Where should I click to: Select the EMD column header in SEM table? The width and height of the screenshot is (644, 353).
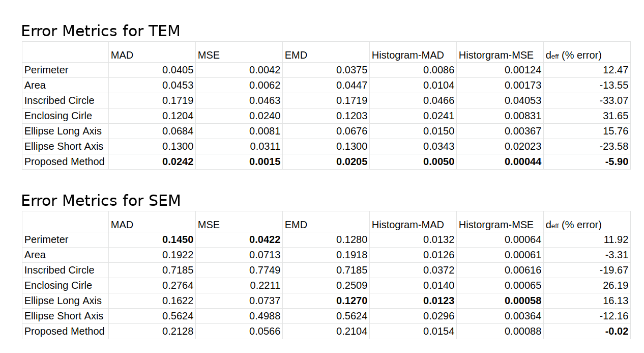click(296, 225)
